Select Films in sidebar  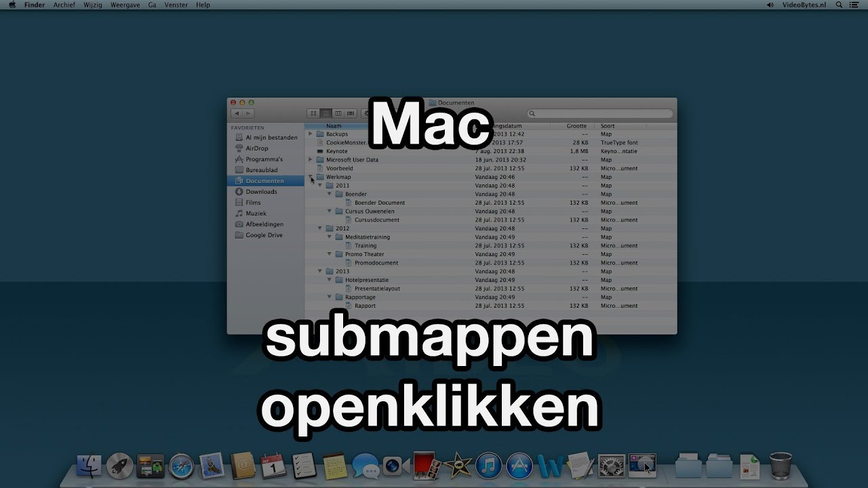[x=266, y=203]
